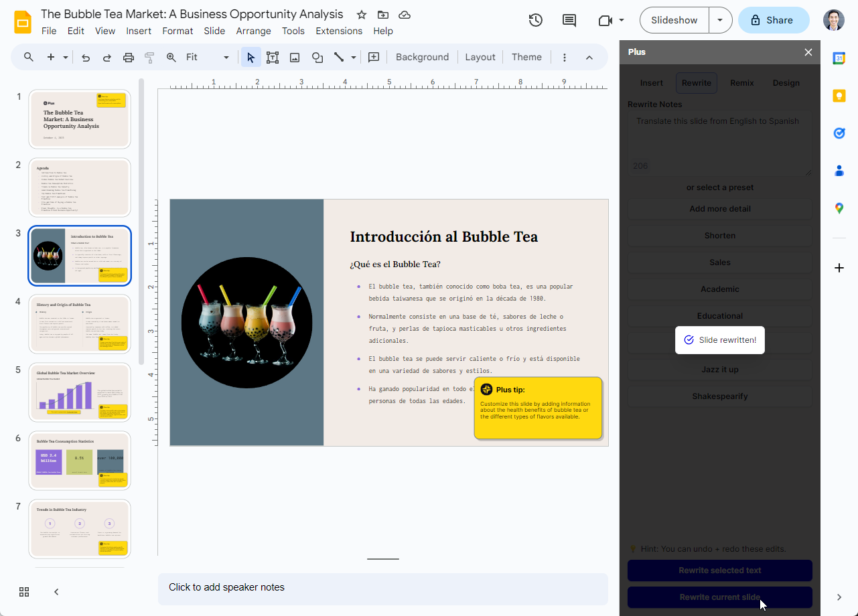The image size is (858, 616).
Task: Toggle grid view of slides
Action: pyautogui.click(x=24, y=592)
